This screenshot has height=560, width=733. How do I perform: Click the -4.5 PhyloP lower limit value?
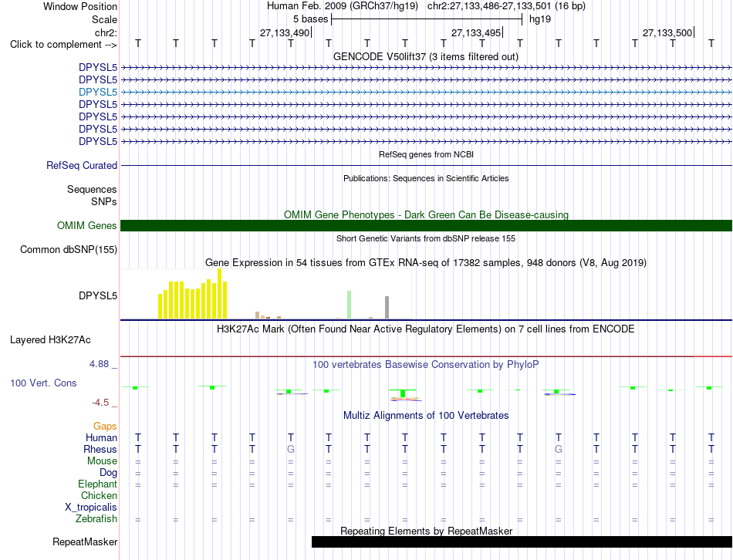pyautogui.click(x=100, y=403)
